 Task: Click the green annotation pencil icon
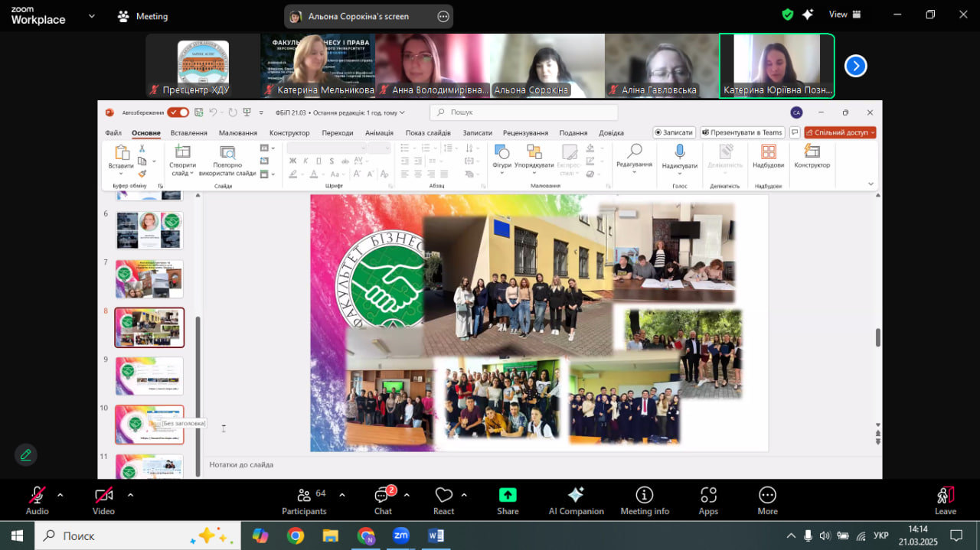click(26, 455)
